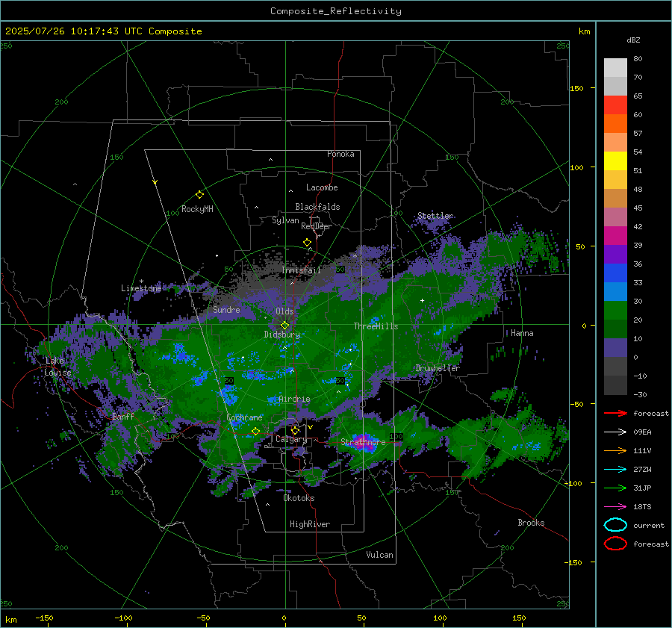The height and width of the screenshot is (628, 672).
Task: Click the Airdrie city label
Action: [294, 399]
